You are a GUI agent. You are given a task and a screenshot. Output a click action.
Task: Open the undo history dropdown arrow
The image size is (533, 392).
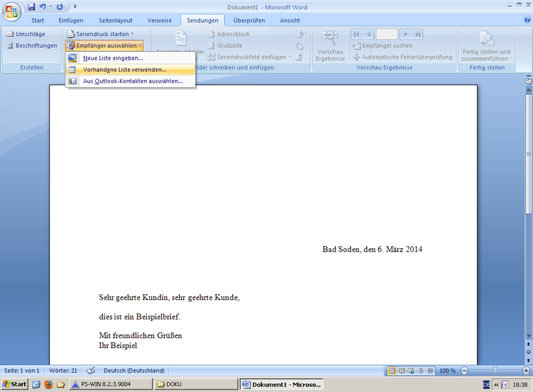(51, 7)
